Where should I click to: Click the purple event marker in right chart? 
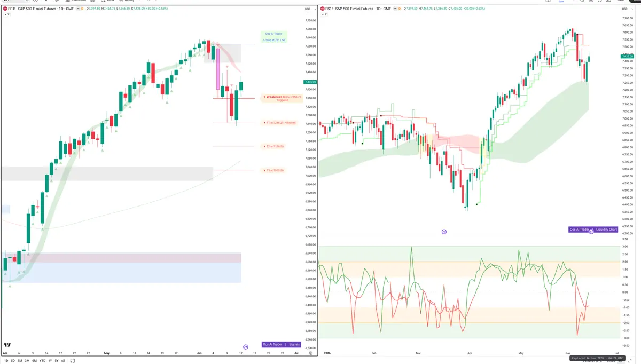pos(444,232)
